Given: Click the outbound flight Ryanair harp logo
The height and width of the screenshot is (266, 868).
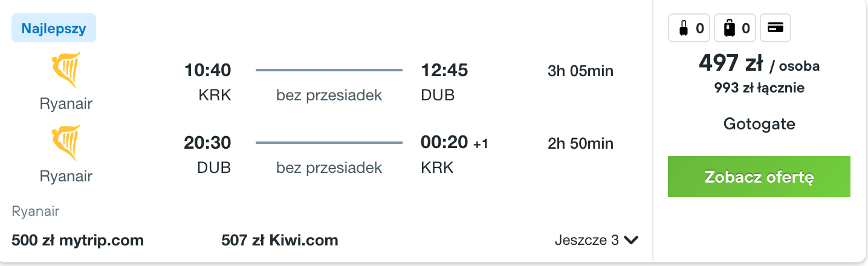Looking at the screenshot, I should (66, 71).
